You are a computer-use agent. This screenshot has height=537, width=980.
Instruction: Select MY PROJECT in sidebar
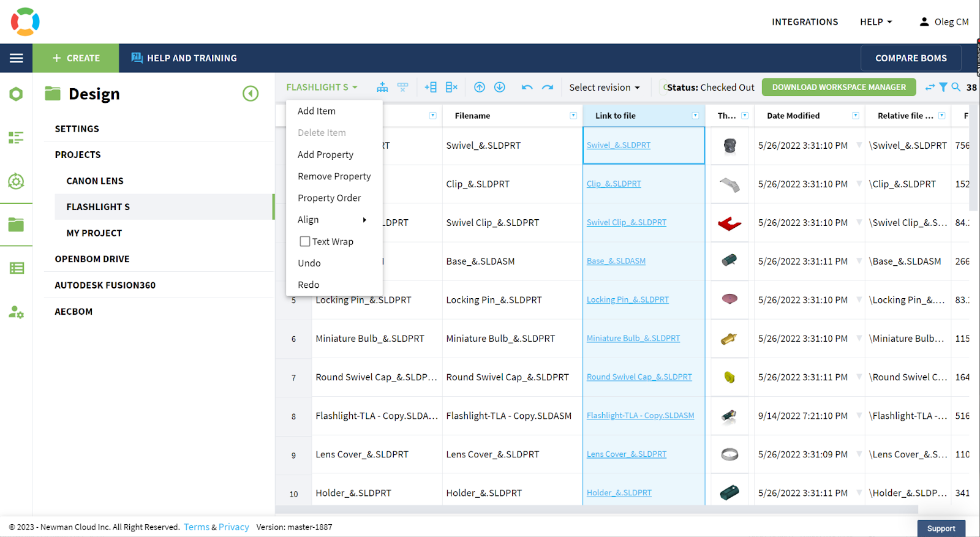94,233
